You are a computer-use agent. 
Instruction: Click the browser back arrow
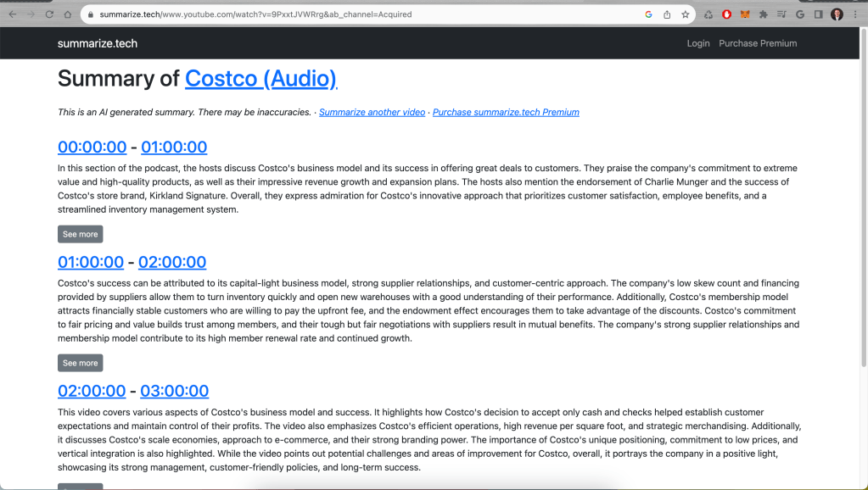click(12, 14)
